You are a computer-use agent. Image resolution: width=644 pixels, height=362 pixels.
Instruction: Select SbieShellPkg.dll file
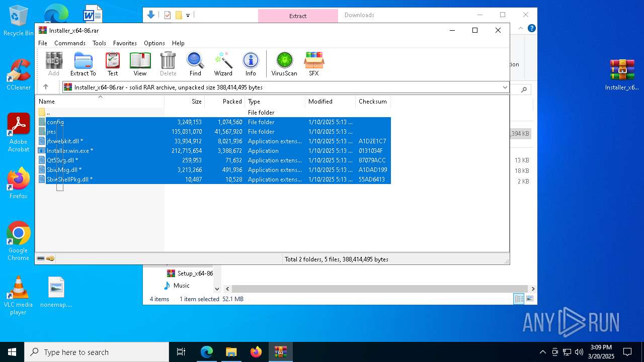[214, 179]
